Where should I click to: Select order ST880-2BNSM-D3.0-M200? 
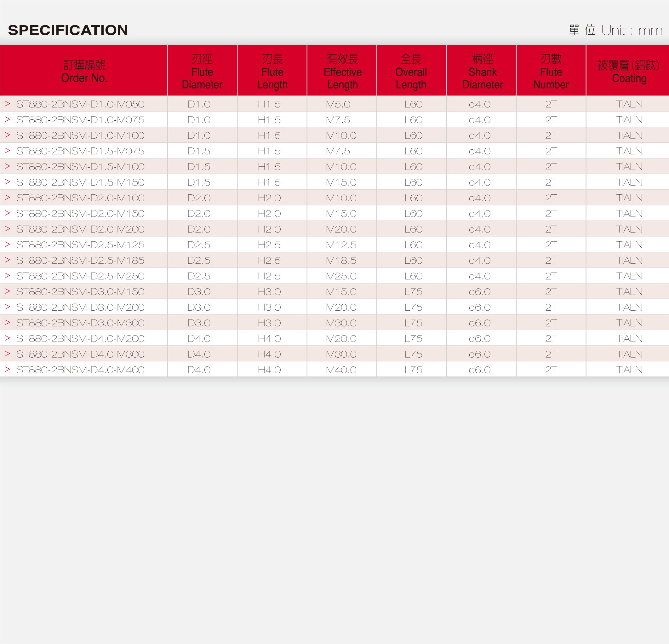80,307
